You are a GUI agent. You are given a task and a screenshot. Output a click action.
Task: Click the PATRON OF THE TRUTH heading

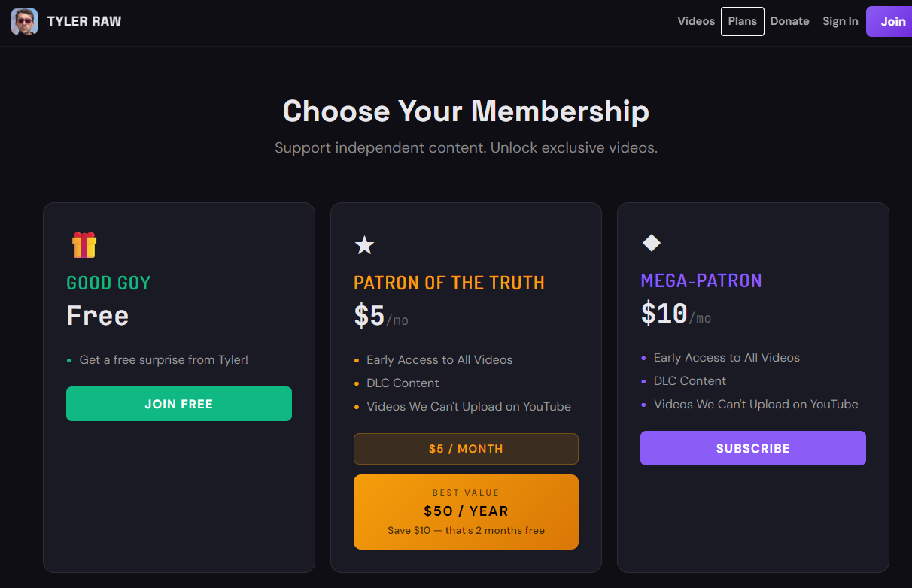[448, 283]
